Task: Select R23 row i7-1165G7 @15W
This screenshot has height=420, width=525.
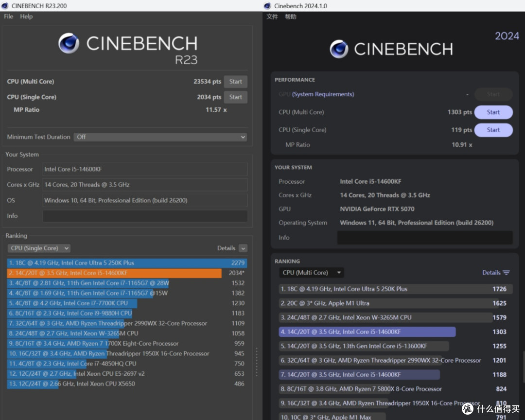Action: (x=127, y=293)
